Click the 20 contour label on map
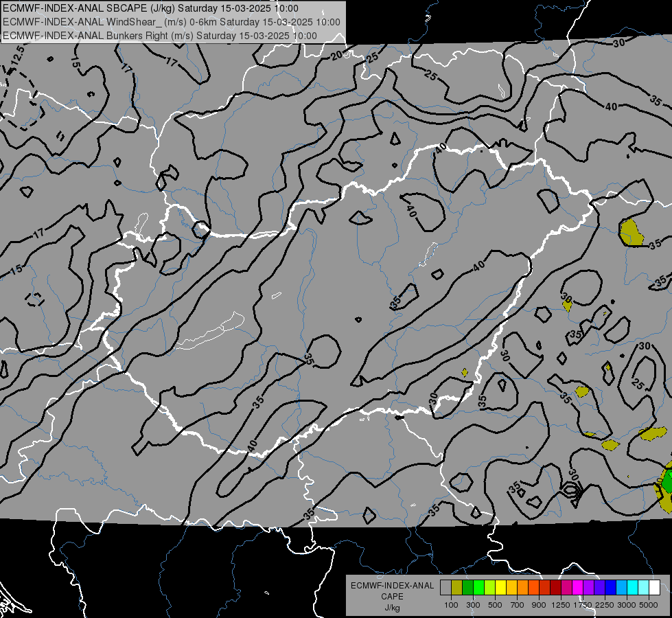The height and width of the screenshot is (618, 672). (337, 54)
